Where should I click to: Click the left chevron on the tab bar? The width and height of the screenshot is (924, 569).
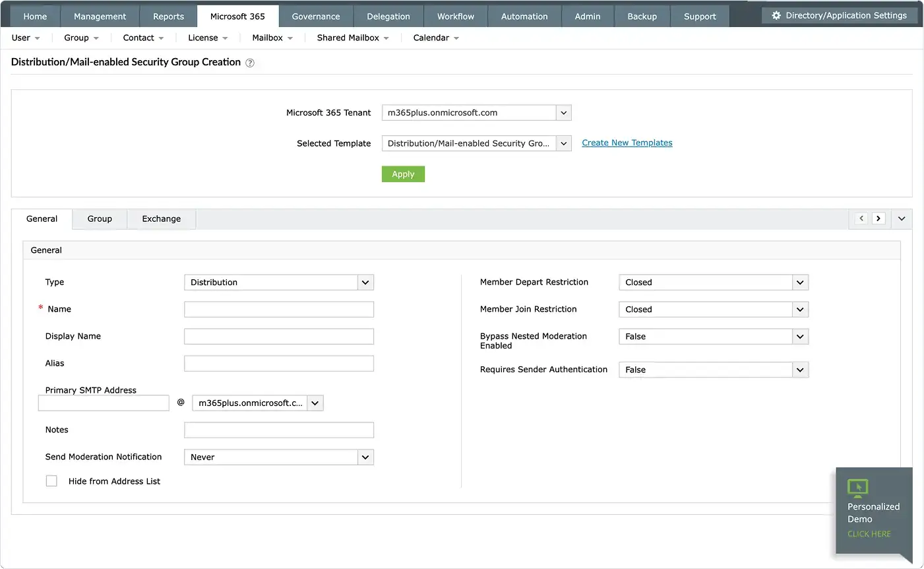[861, 218]
